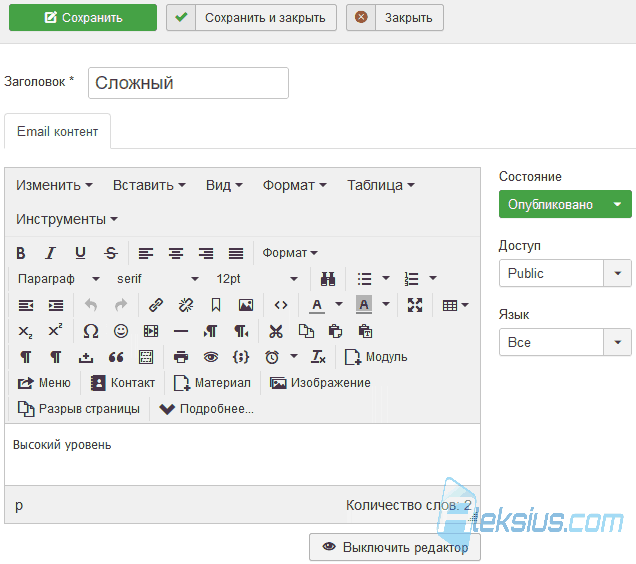636x564 pixels.
Task: Open the table insert dropdown icon
Action: [x=455, y=305]
